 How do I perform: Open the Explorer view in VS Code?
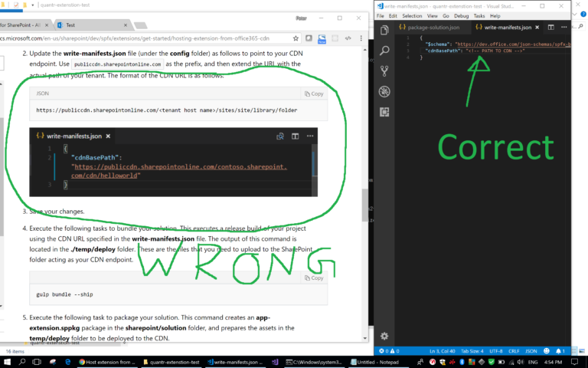384,30
